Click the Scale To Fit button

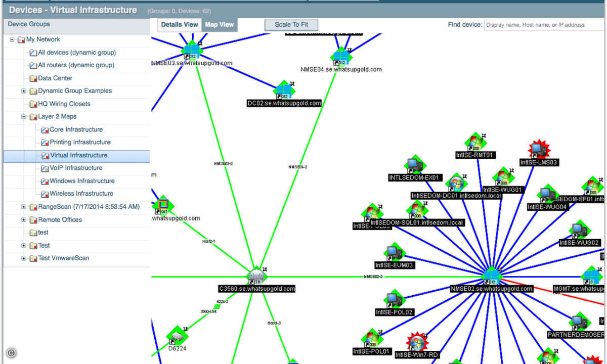point(291,25)
